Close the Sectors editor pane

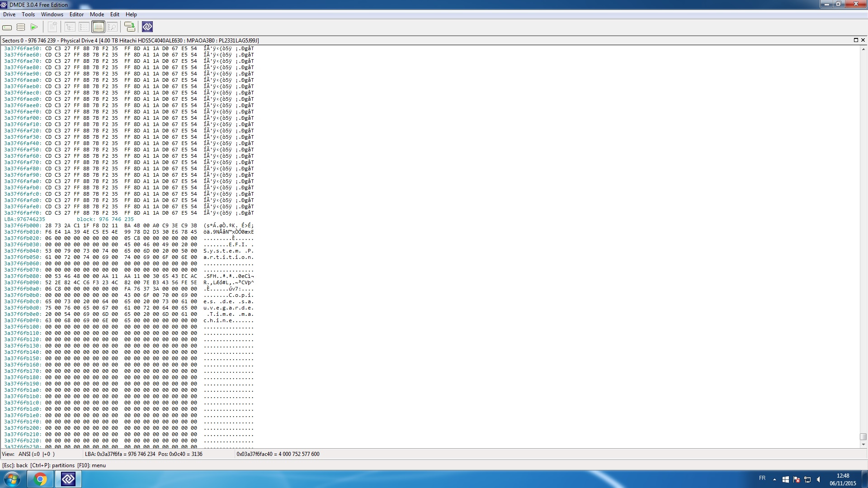point(863,40)
